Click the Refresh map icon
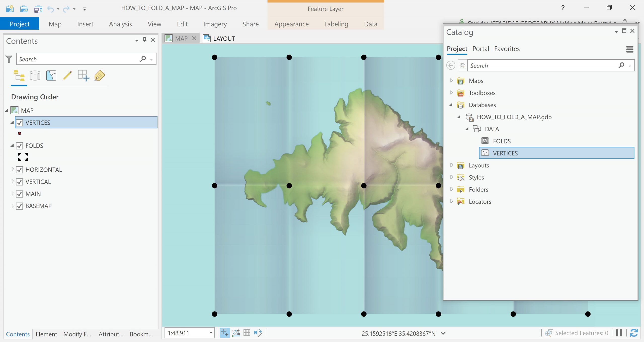Viewport: 644px width, 342px height. [x=633, y=333]
